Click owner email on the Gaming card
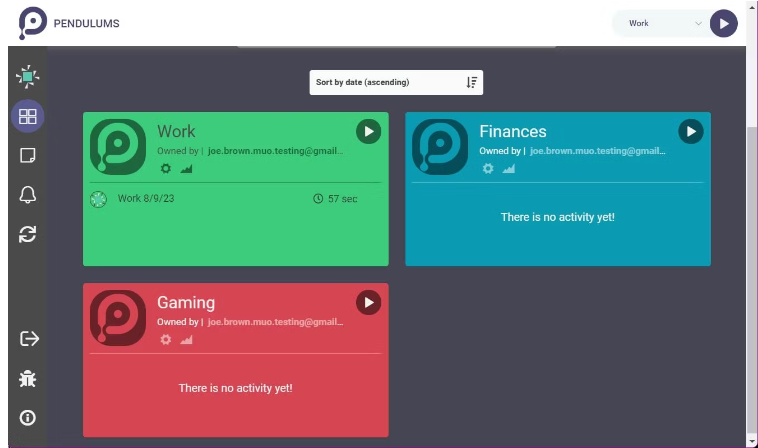The width and height of the screenshot is (758, 448). click(276, 322)
